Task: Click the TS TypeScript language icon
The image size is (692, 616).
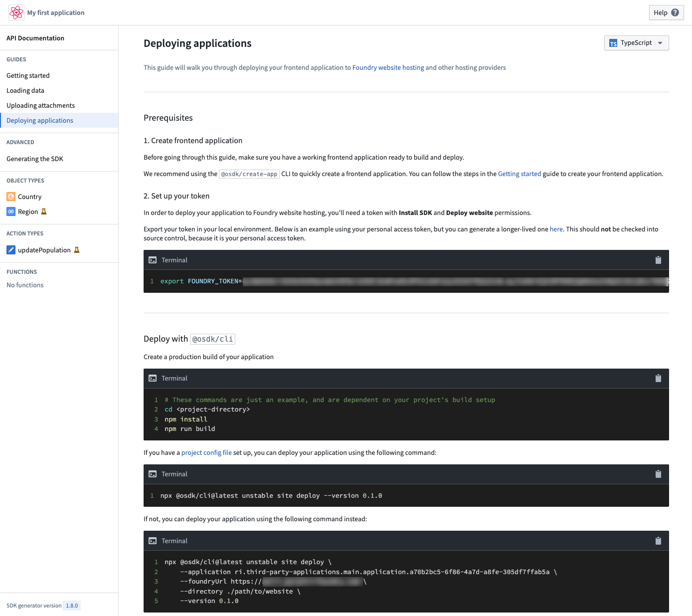Action: click(x=613, y=43)
